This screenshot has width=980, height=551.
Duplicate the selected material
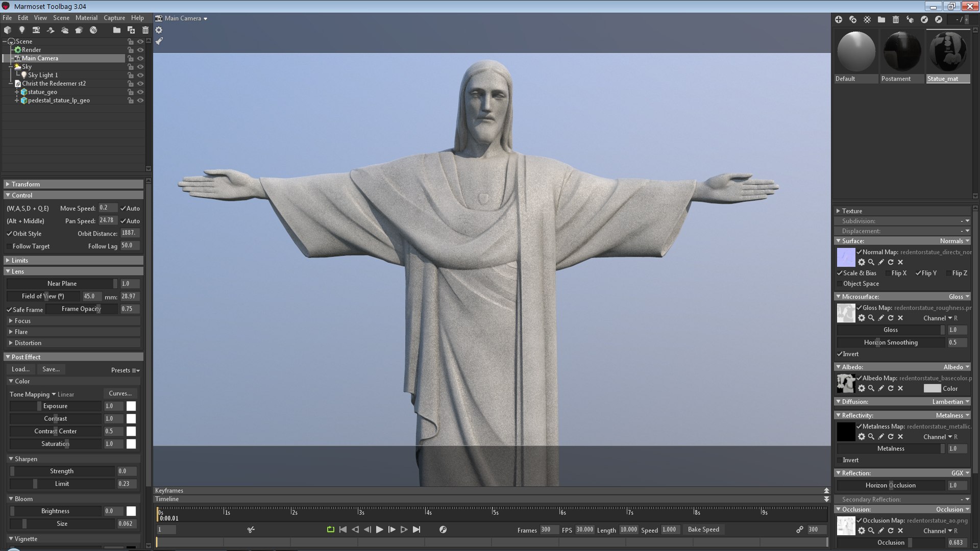click(x=853, y=19)
